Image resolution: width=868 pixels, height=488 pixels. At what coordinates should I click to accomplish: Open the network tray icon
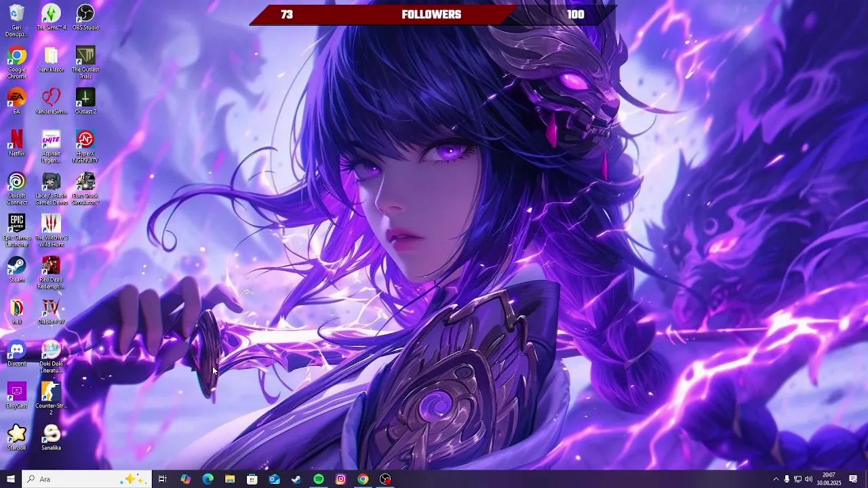pyautogui.click(x=797, y=479)
